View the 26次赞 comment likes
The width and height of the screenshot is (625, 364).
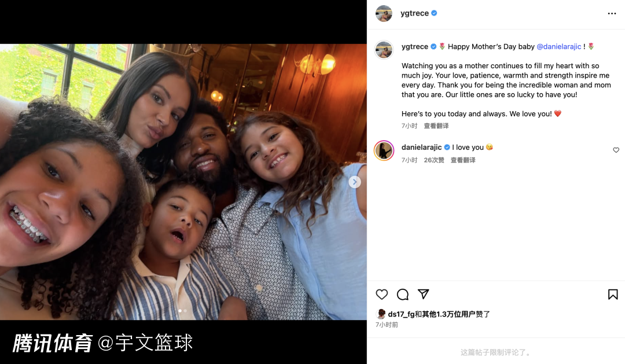click(x=433, y=160)
